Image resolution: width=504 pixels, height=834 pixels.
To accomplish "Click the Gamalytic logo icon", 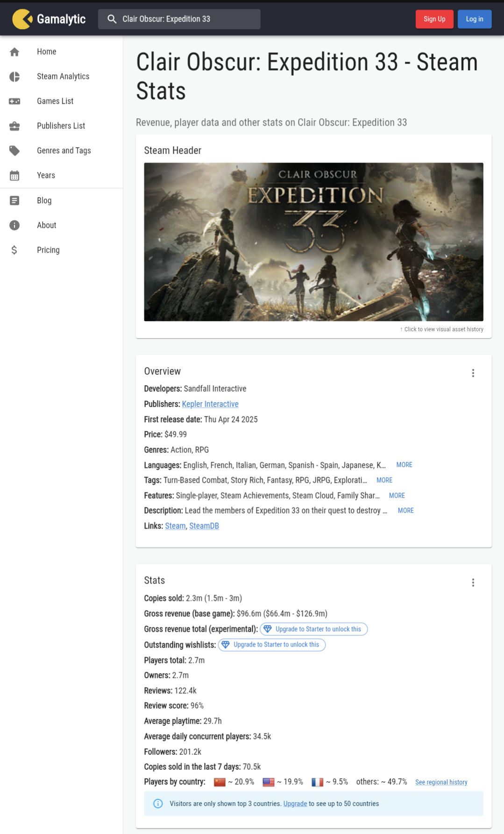I will click(22, 19).
